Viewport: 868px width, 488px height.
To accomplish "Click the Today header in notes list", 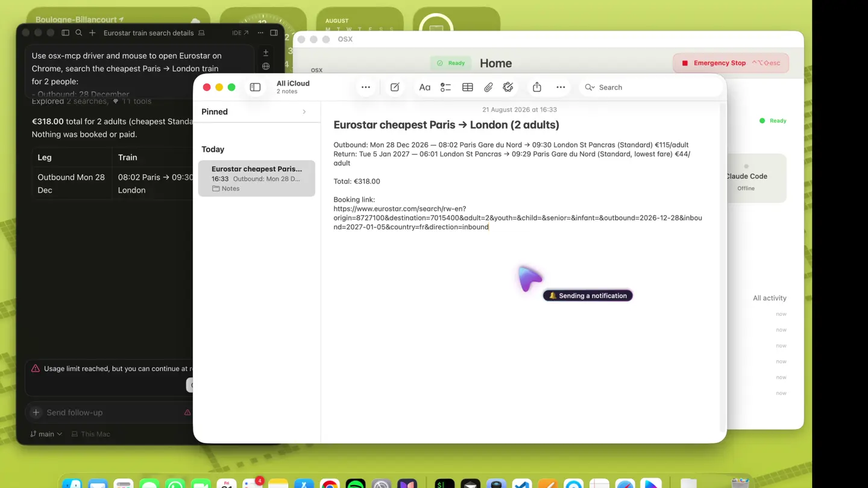I will 213,149.
